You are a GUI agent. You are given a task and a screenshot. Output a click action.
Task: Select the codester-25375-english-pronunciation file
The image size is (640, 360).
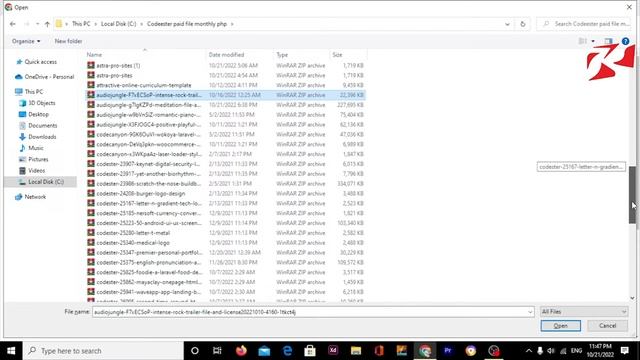(225, 262)
